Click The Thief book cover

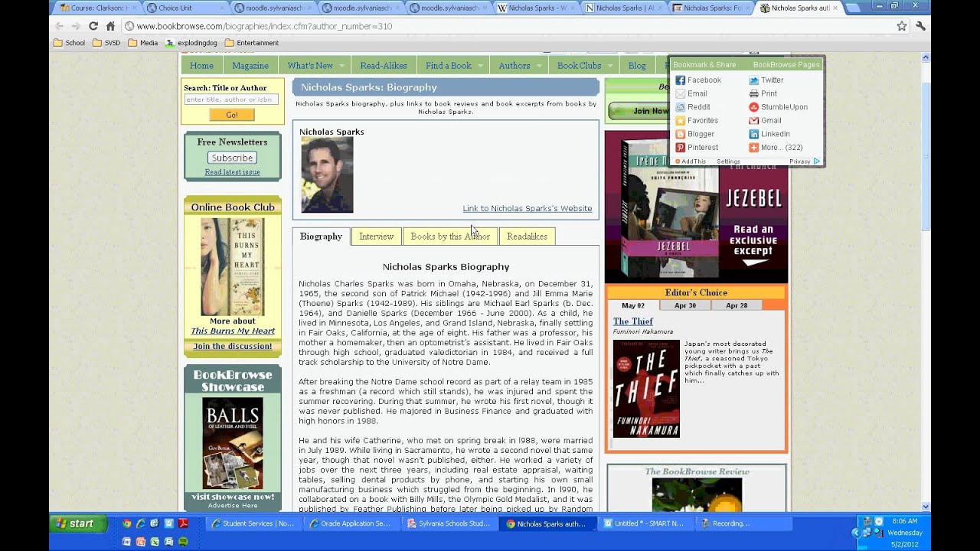646,389
